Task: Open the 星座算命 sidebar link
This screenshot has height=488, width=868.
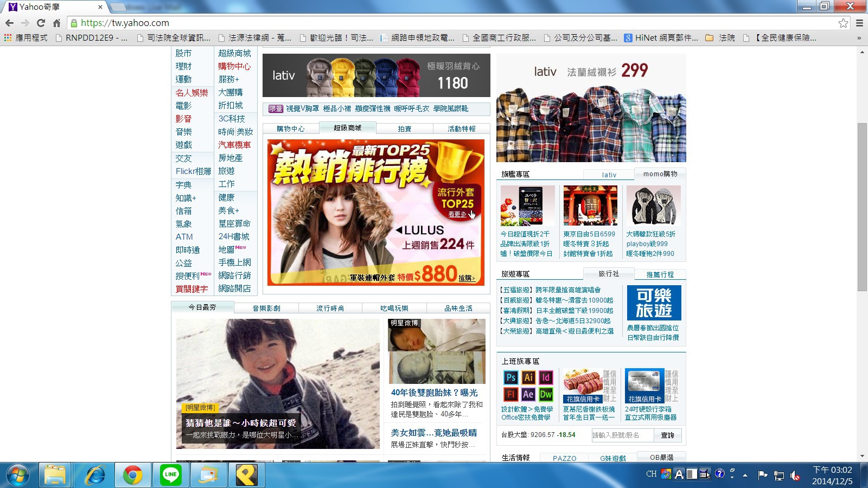Action: [x=234, y=223]
